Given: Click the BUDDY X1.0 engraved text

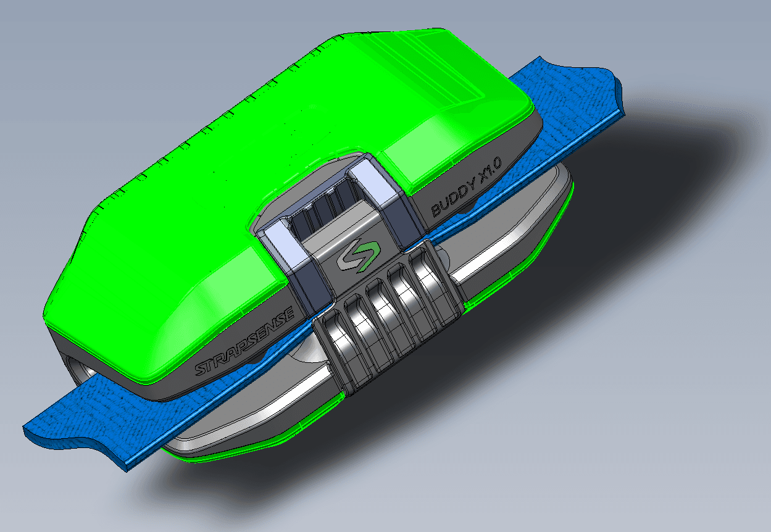Looking at the screenshot, I should click(x=467, y=187).
